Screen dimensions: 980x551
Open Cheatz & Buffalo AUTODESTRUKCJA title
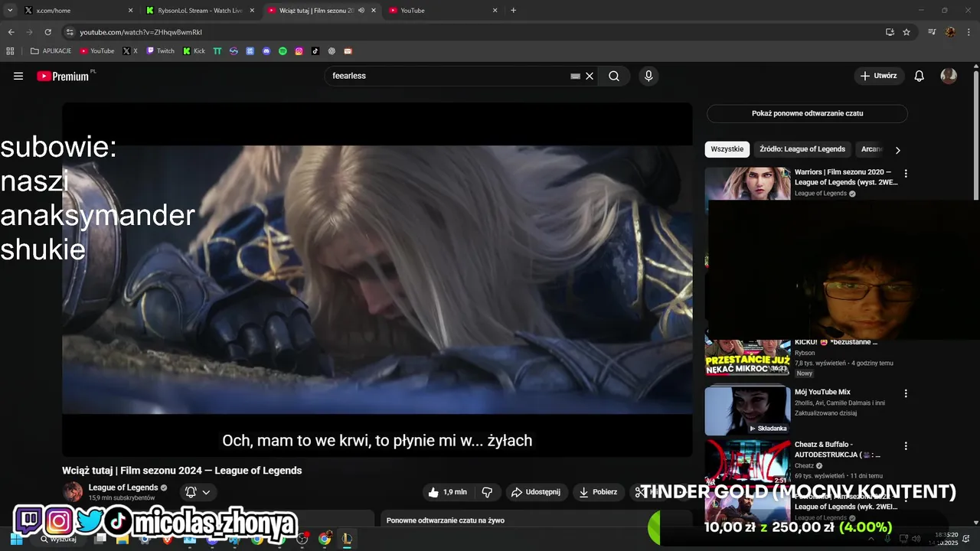pyautogui.click(x=838, y=449)
